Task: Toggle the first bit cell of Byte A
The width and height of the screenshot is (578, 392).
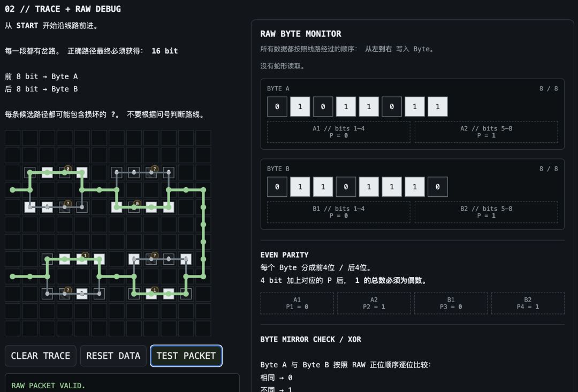Action: 277,107
